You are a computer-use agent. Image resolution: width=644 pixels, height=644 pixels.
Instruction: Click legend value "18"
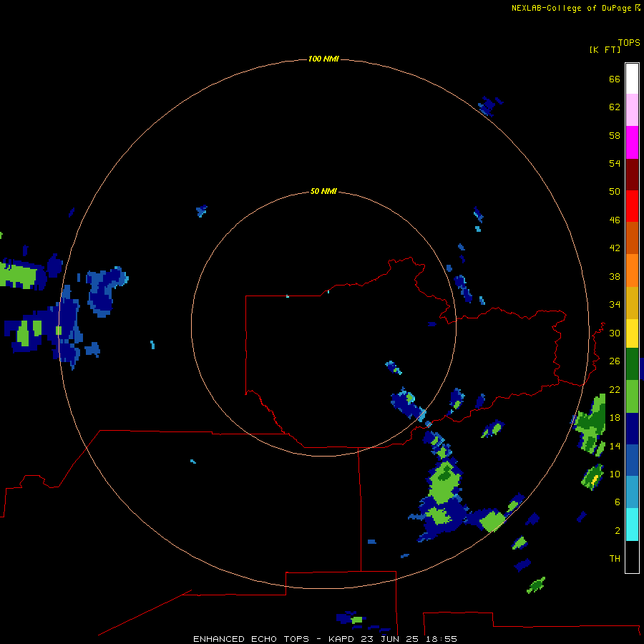pyautogui.click(x=615, y=418)
